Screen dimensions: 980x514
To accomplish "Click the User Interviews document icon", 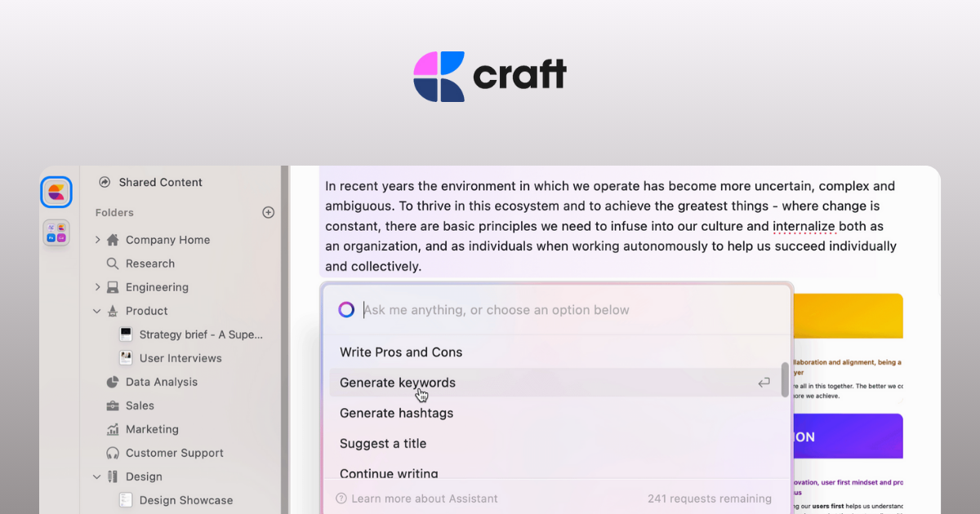I will click(126, 358).
